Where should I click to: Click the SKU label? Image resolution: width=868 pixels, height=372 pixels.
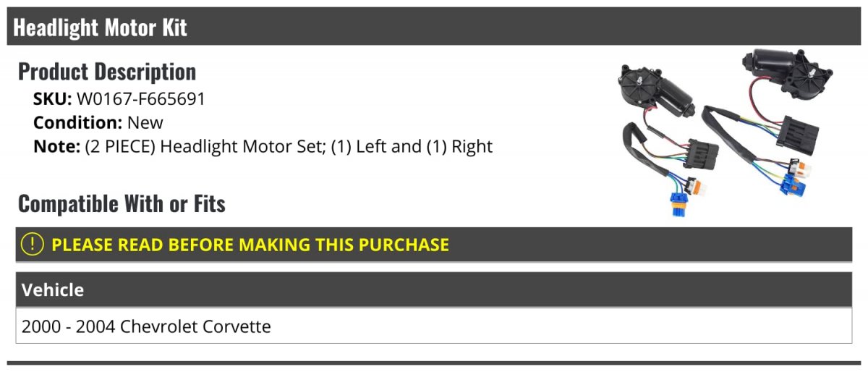click(x=52, y=99)
